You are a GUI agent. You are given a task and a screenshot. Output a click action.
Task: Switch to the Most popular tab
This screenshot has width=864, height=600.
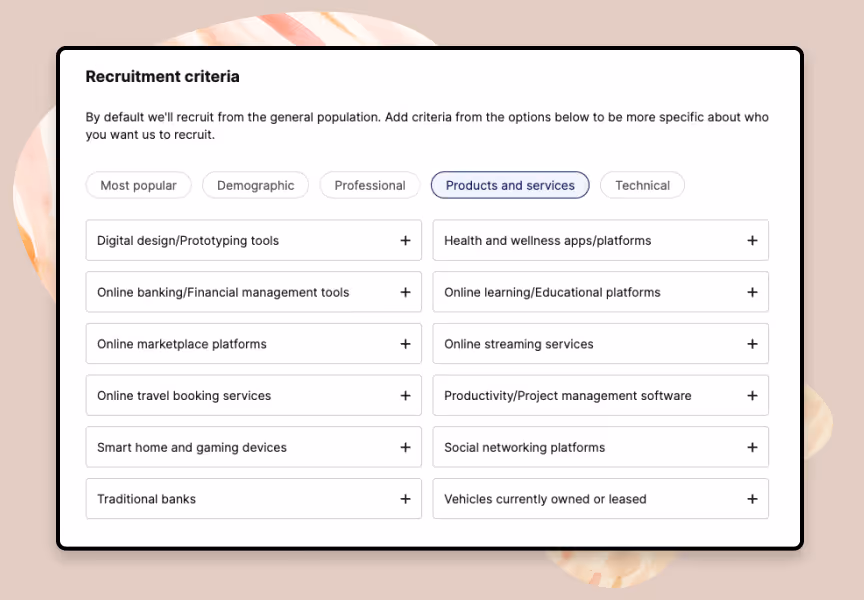(x=138, y=185)
